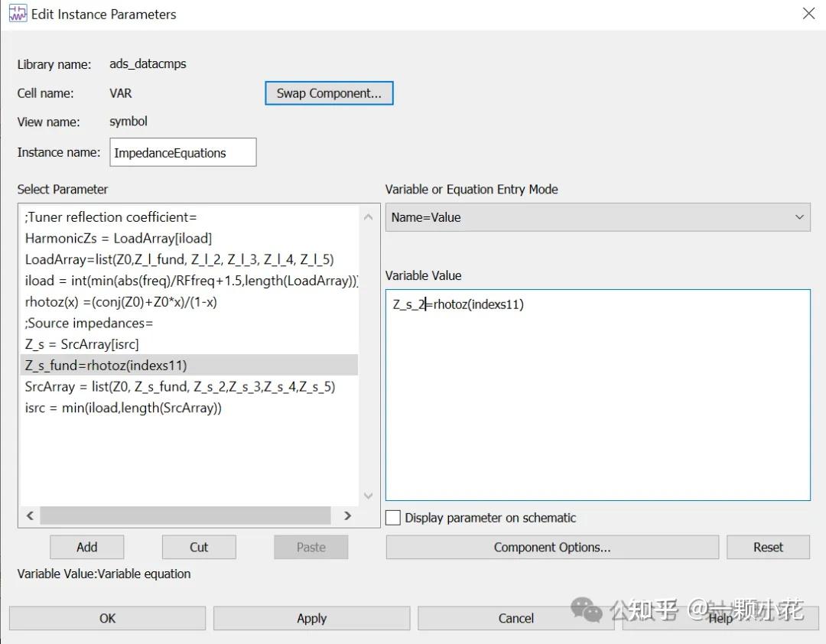Click the Component Options button

click(552, 547)
